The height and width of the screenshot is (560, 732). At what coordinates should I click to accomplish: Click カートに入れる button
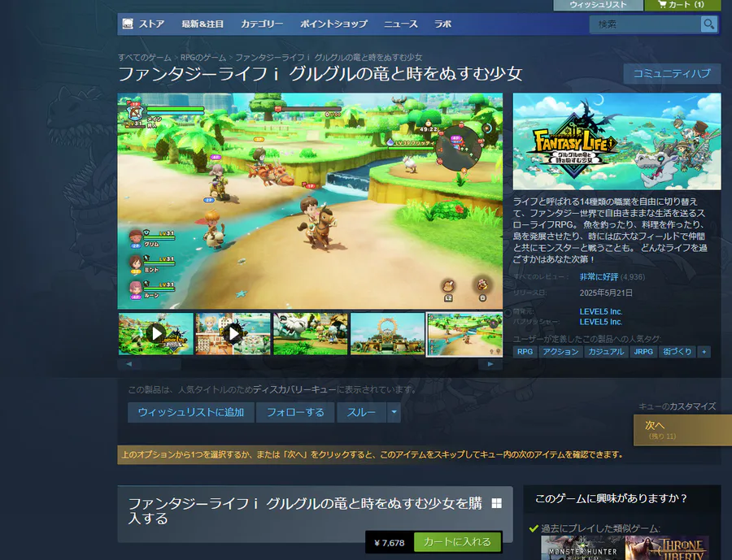pos(457,542)
